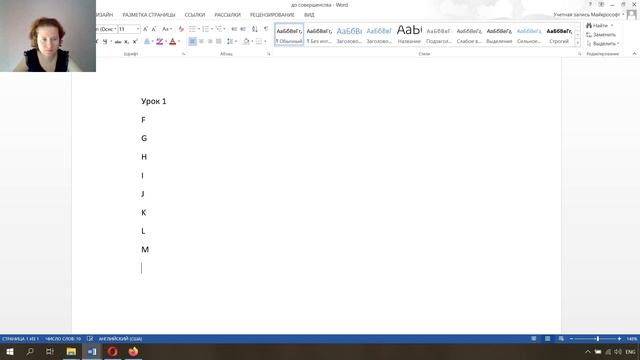Screen dimensions: 640x360
Task: Open the borders dropdown
Action: click(x=265, y=41)
